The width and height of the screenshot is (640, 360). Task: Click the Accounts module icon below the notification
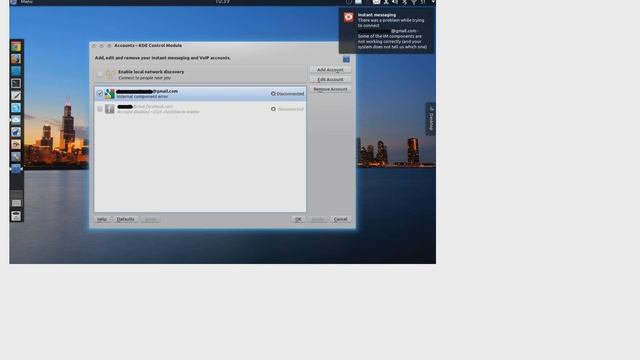pos(346,60)
